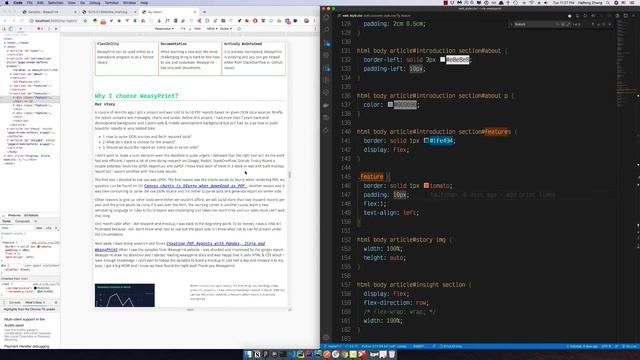This screenshot has width=640, height=360.
Task: Open Source Control in VS Code activity bar
Action: [x=326, y=43]
